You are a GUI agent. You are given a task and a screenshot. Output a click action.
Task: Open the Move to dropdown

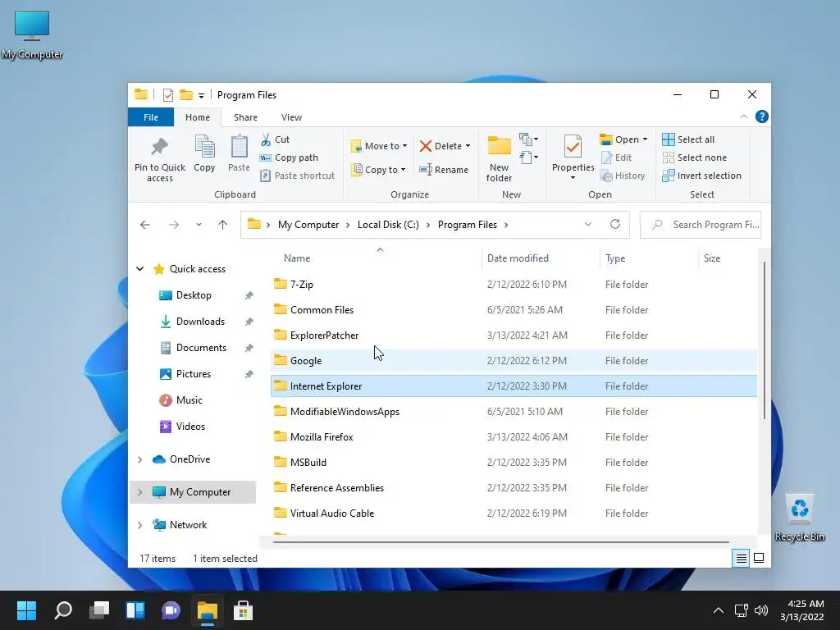pos(379,146)
